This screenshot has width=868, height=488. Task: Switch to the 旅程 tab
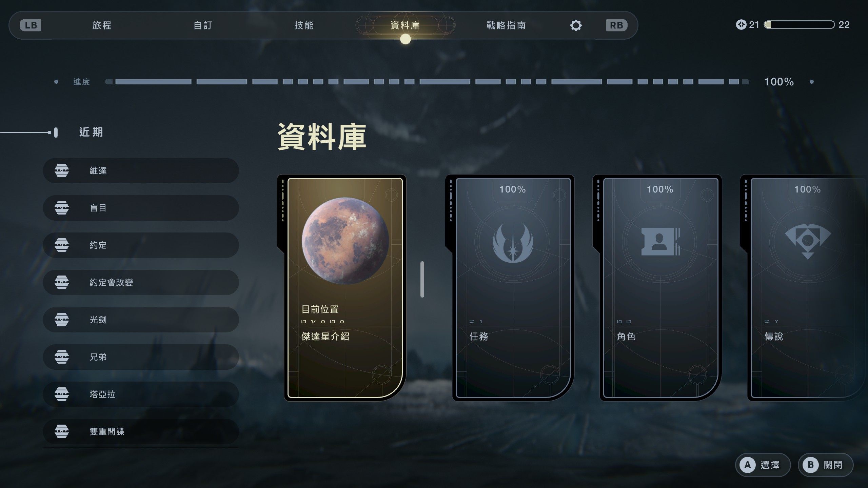(102, 25)
